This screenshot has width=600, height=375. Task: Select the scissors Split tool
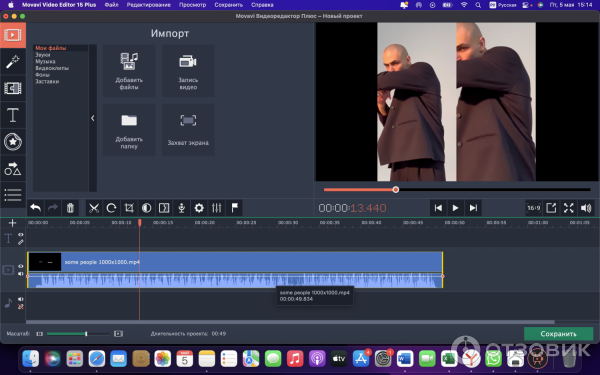pyautogui.click(x=94, y=208)
